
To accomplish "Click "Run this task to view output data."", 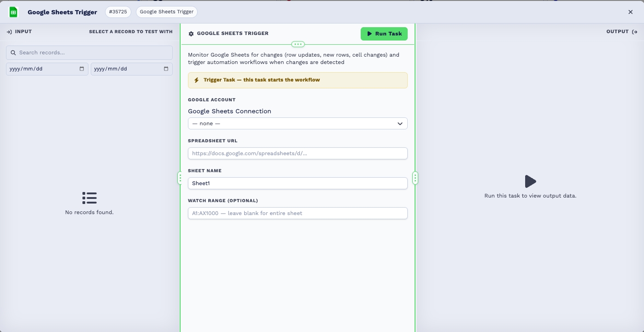I will coord(530,196).
